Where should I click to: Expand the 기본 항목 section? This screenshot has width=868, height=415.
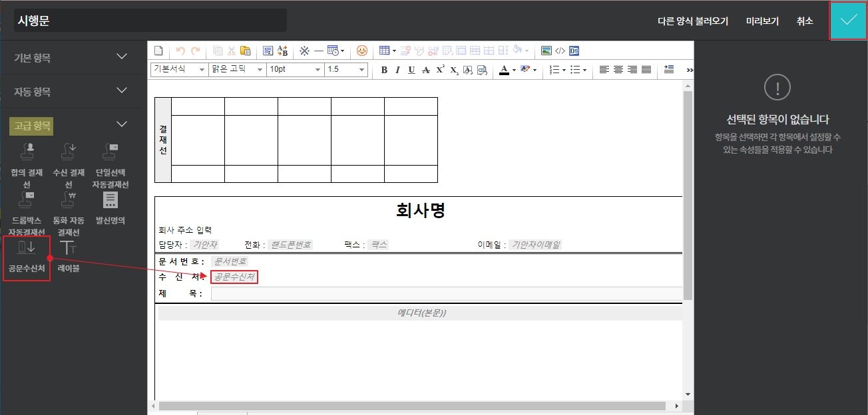coord(122,57)
